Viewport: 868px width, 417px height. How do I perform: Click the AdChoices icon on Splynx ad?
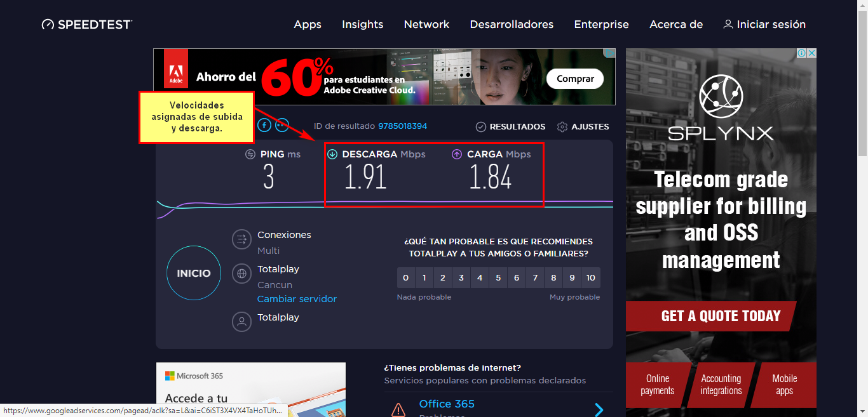pyautogui.click(x=802, y=54)
